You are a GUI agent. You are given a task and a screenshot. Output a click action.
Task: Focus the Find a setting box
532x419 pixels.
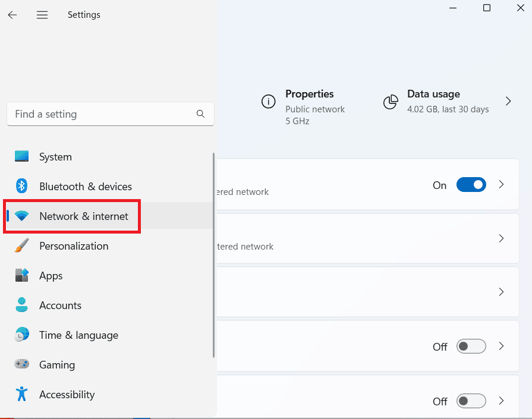[111, 114]
